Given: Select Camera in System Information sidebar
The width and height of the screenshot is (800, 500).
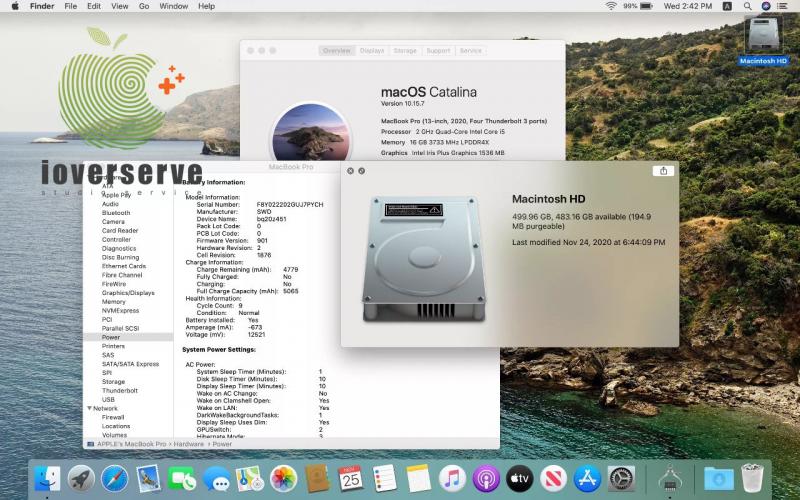Looking at the screenshot, I should pyautogui.click(x=113, y=221).
